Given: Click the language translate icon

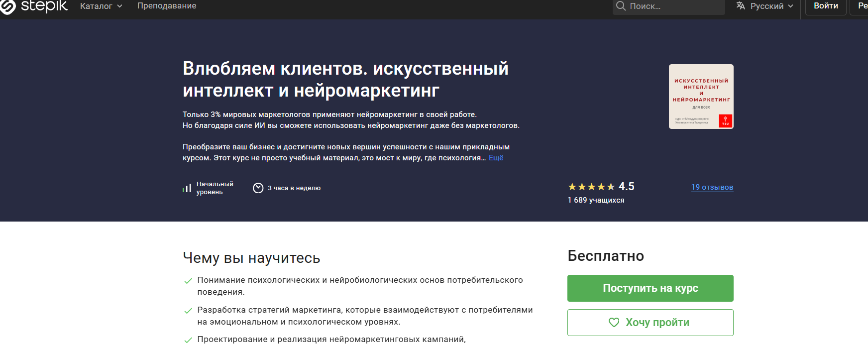Looking at the screenshot, I should [x=741, y=6].
